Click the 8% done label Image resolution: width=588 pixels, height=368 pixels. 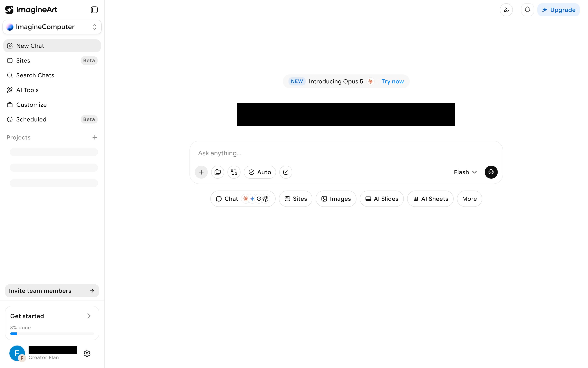tap(20, 328)
